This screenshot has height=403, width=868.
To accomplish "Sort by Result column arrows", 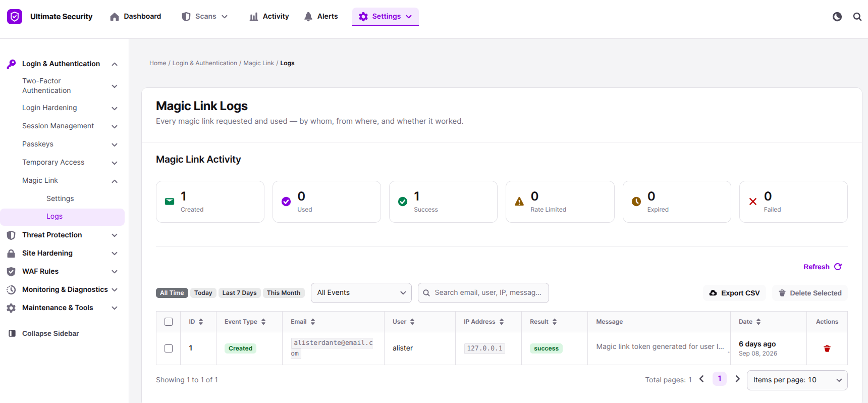I will point(555,322).
